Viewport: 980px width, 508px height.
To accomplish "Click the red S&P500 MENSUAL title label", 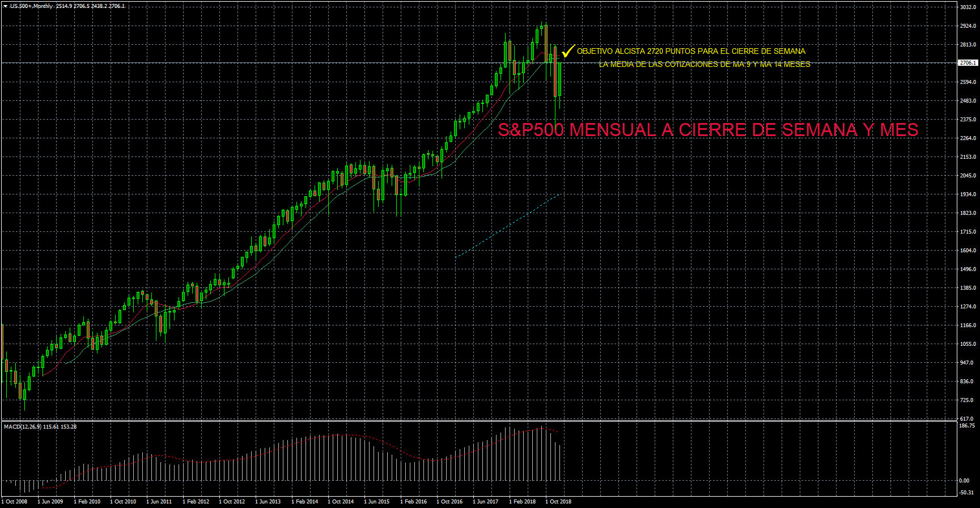I will [707, 130].
